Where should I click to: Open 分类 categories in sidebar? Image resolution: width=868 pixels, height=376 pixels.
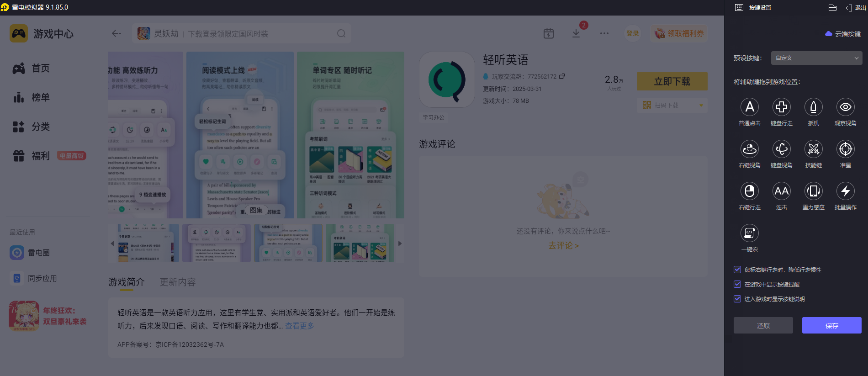point(31,127)
